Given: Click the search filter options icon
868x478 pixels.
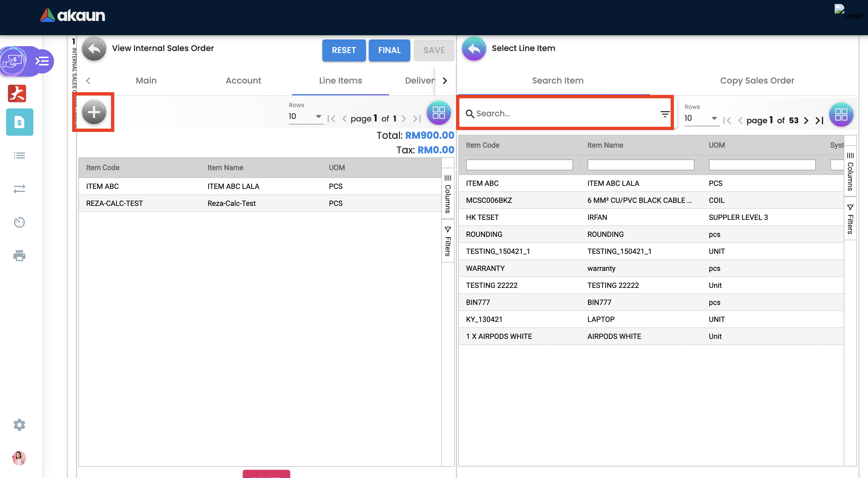Looking at the screenshot, I should coord(664,114).
